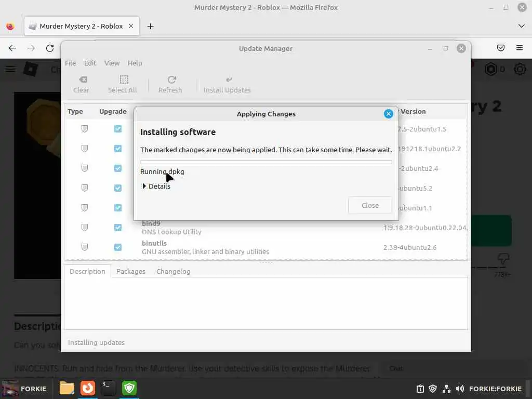Uncheck the binutils upgrade checkbox

pos(118,247)
